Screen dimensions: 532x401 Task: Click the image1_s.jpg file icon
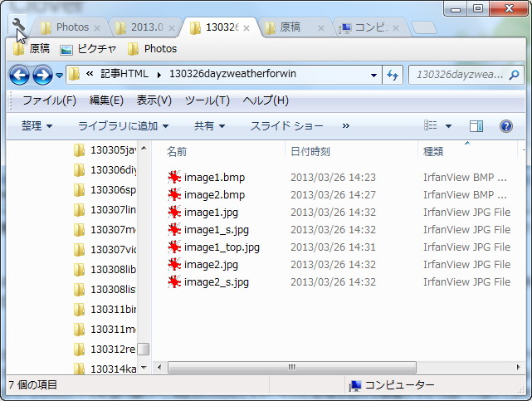coord(174,230)
